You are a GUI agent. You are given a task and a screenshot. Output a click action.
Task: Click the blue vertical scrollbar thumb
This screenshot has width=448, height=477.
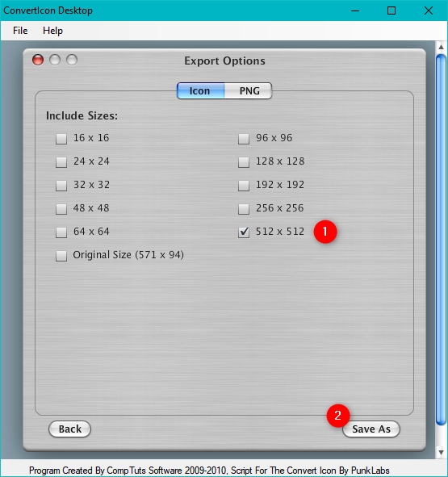(x=441, y=240)
